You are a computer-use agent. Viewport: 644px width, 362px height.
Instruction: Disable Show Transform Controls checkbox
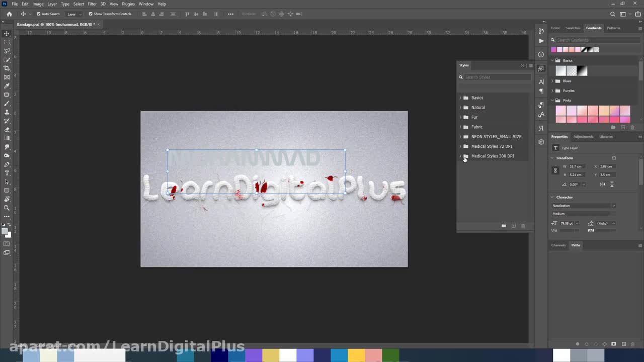click(x=91, y=14)
